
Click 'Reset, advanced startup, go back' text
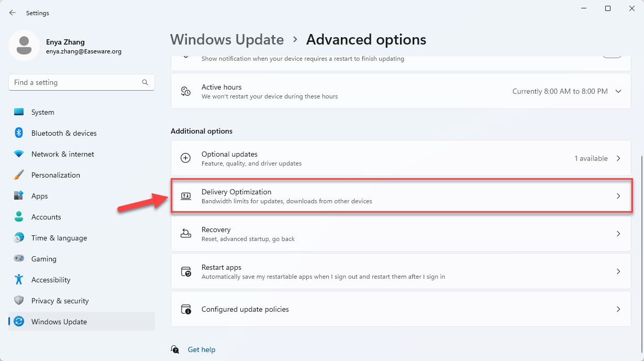point(248,239)
